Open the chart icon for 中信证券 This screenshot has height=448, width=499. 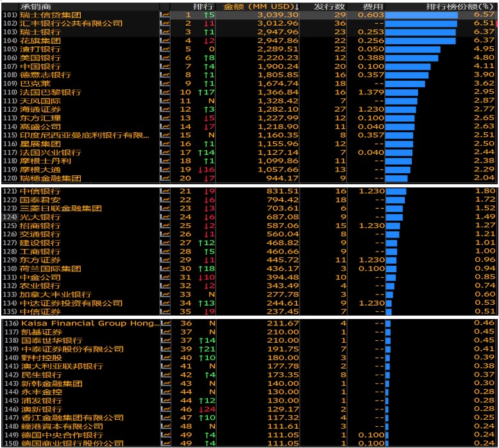(x=165, y=311)
